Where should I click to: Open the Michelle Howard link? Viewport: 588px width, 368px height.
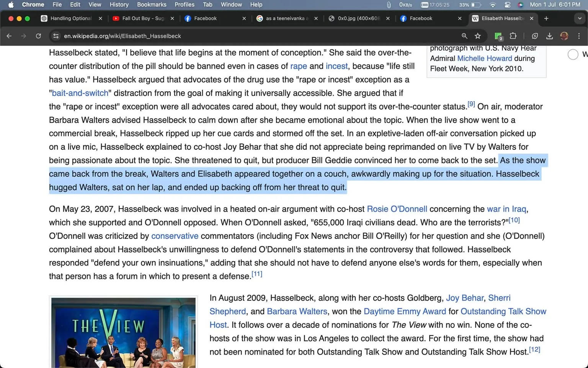click(485, 58)
